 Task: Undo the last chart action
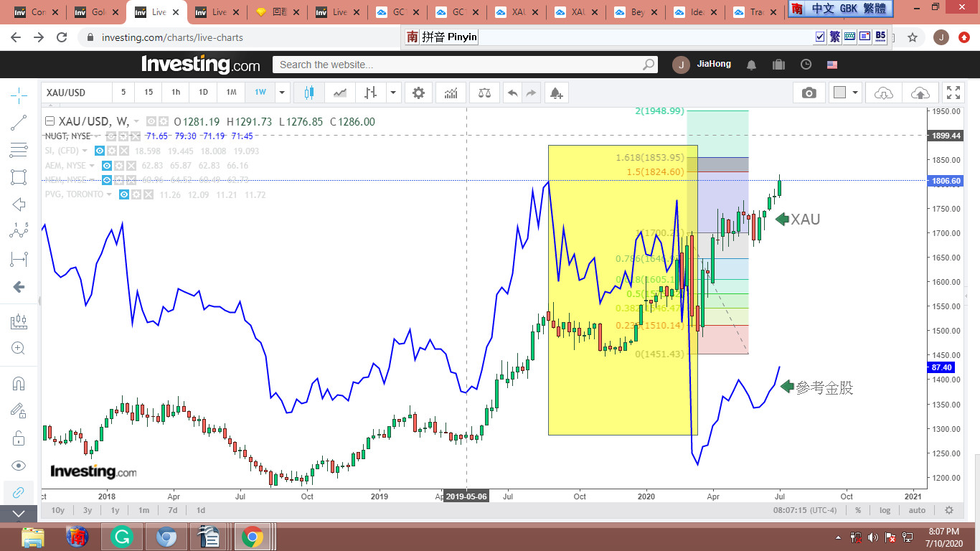(512, 93)
